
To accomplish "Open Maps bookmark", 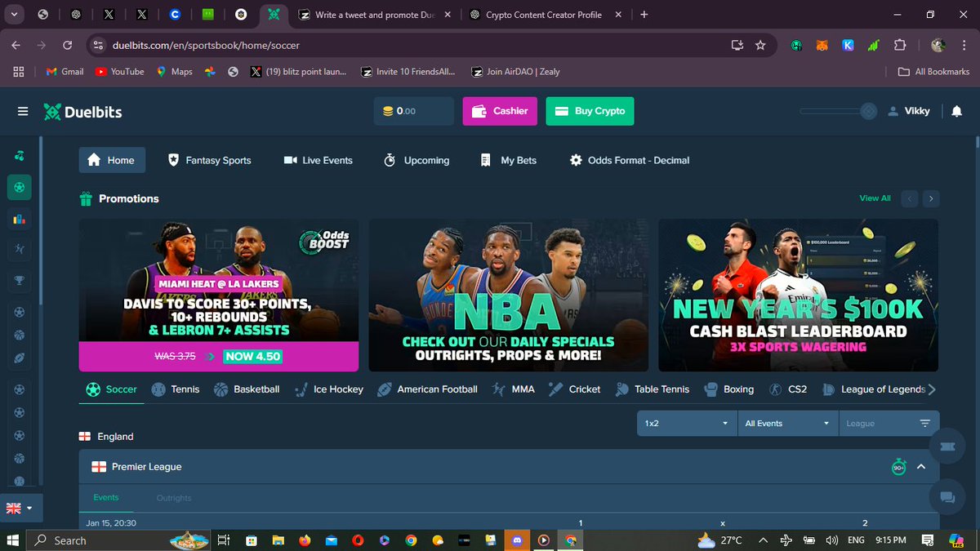I will [x=174, y=72].
